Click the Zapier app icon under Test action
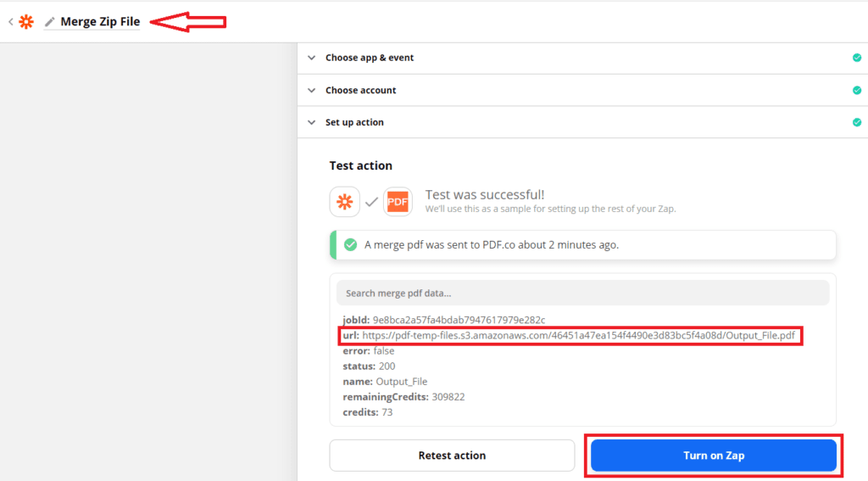Viewport: 868px width, 481px height. point(344,202)
